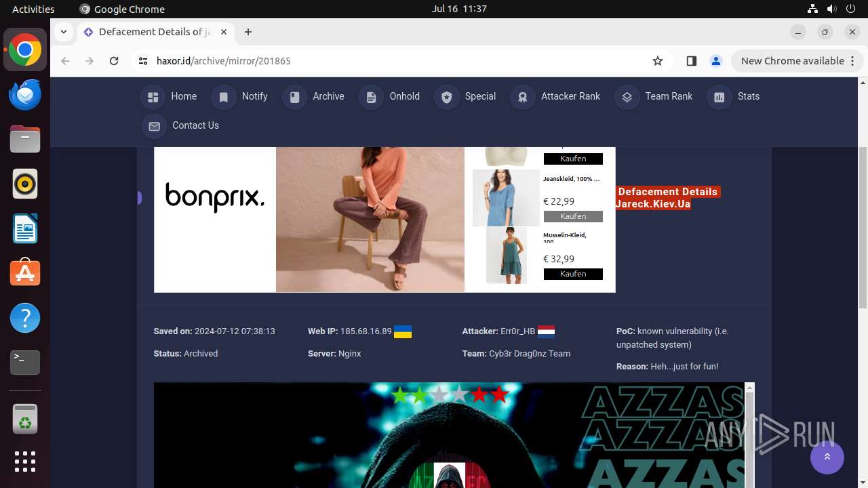Open the Team Rank layers icon
Image resolution: width=868 pixels, height=488 pixels.
pos(627,97)
